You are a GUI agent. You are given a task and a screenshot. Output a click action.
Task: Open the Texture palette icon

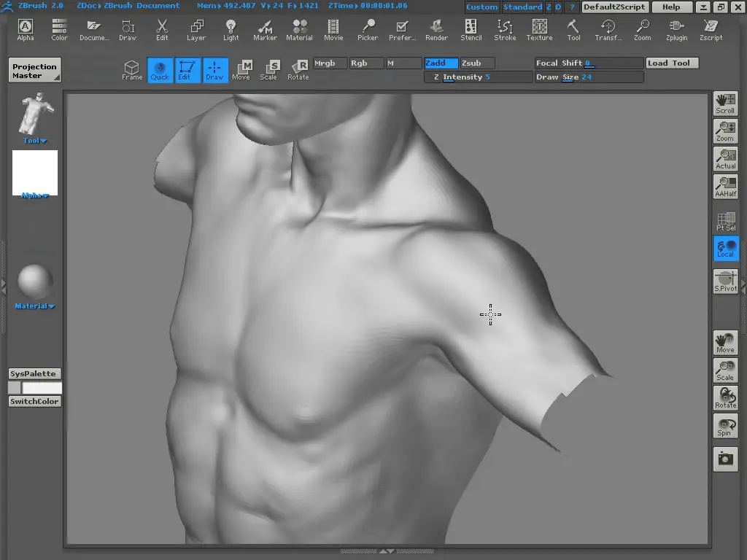coord(539,29)
